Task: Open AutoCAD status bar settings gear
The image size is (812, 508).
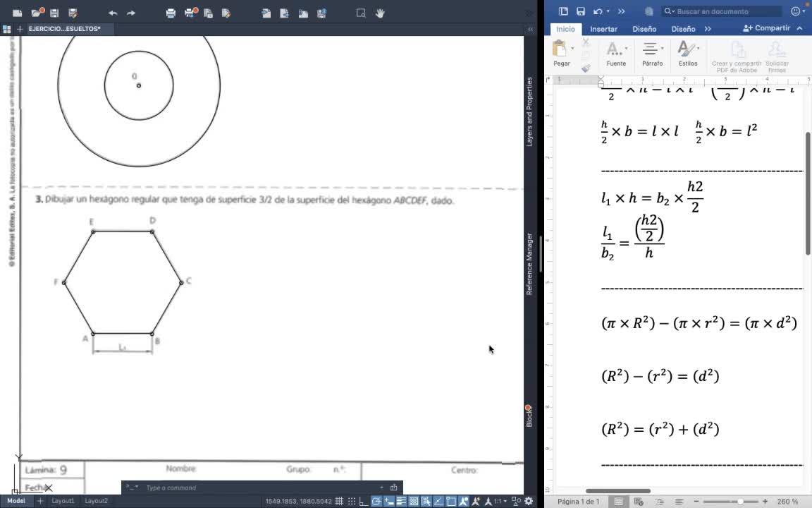Action: [x=529, y=501]
